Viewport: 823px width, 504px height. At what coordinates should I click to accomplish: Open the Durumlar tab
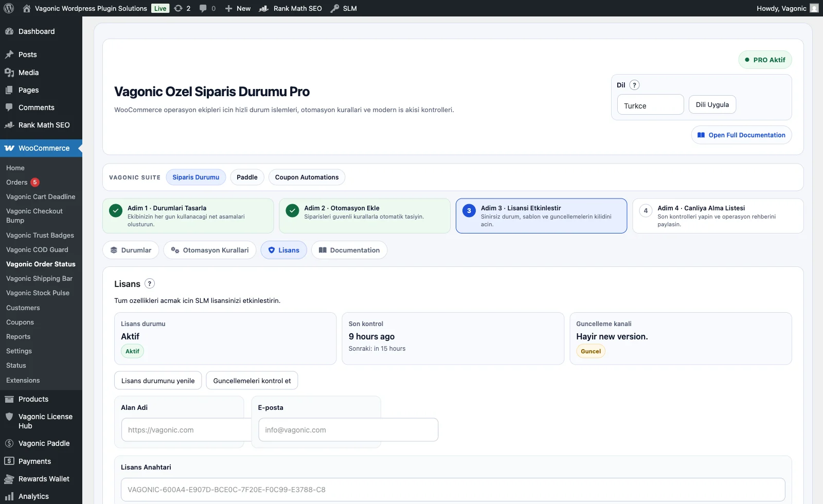(131, 250)
